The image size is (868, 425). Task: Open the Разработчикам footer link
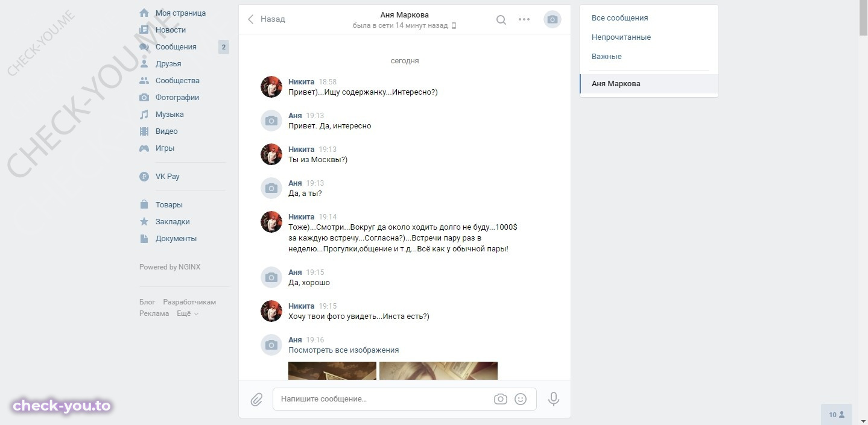pos(189,302)
